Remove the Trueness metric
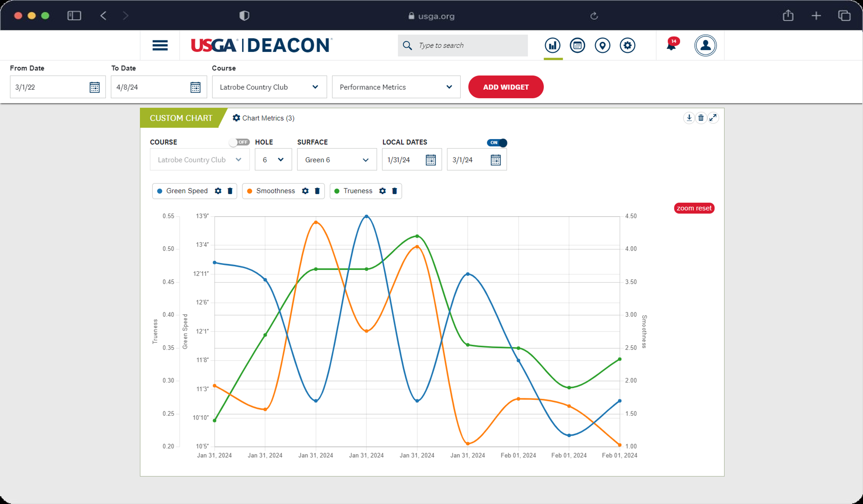The width and height of the screenshot is (863, 504). tap(394, 191)
